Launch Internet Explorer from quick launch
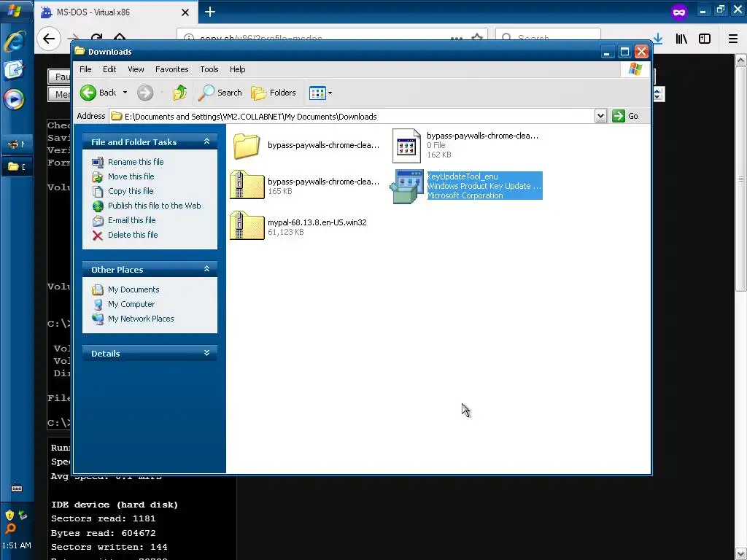This screenshot has height=560, width=747. pyautogui.click(x=15, y=41)
